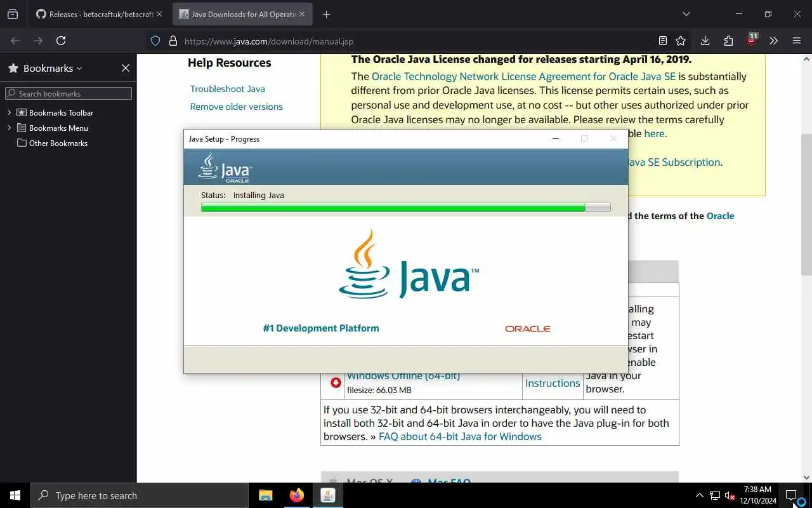Open File Explorer from the taskbar
Screen dimensions: 812x508
266,495
